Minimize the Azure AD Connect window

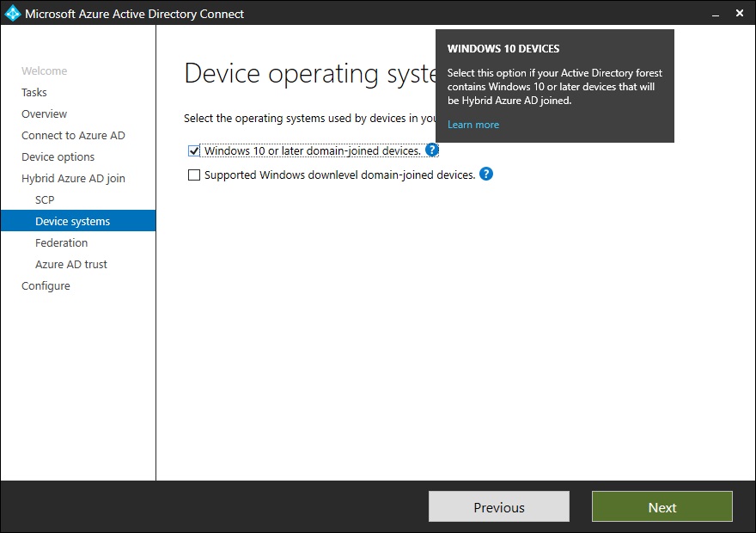(x=716, y=14)
